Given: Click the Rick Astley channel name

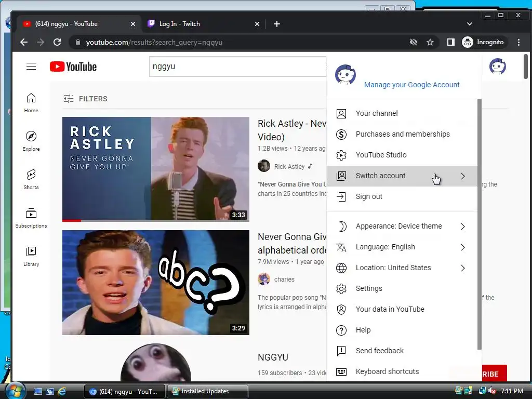Looking at the screenshot, I should coord(289,167).
